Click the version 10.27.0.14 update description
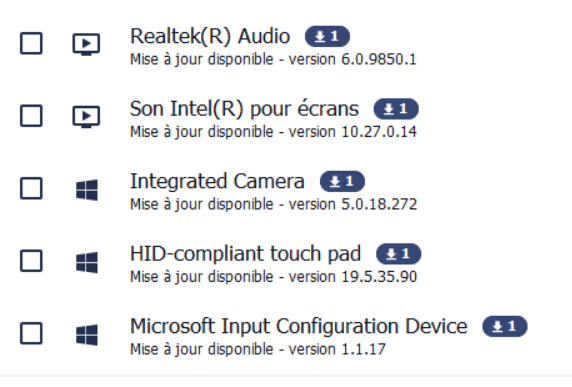The height and width of the screenshot is (387, 572). click(274, 132)
